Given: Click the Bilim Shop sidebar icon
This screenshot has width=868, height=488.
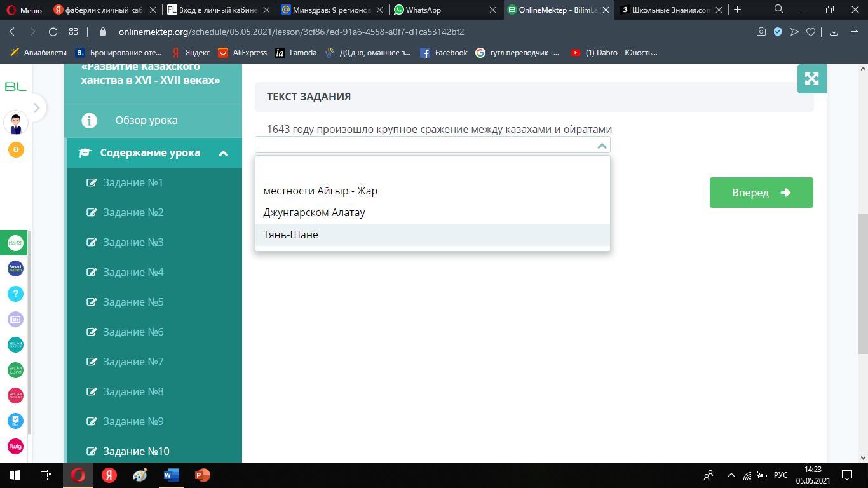Looking at the screenshot, I should pos(15,395).
